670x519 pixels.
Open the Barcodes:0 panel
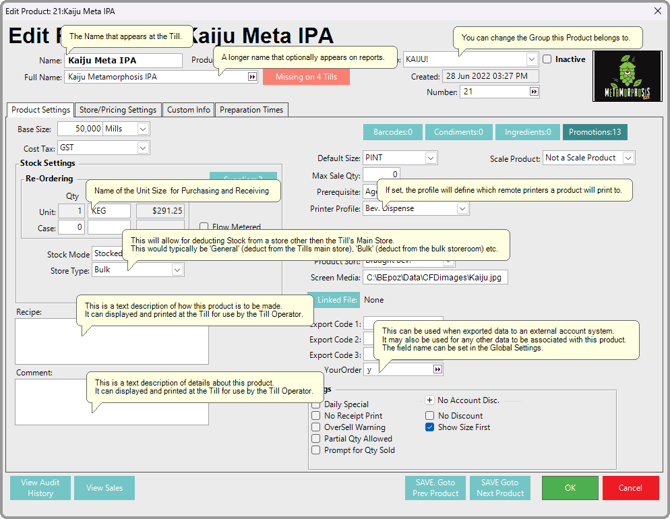392,132
